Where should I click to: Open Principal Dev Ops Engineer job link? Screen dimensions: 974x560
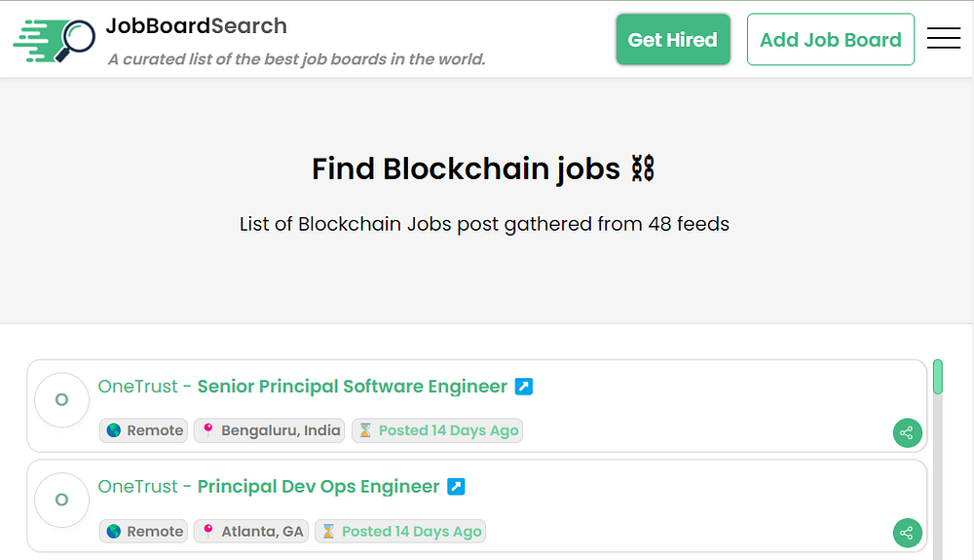pos(318,486)
